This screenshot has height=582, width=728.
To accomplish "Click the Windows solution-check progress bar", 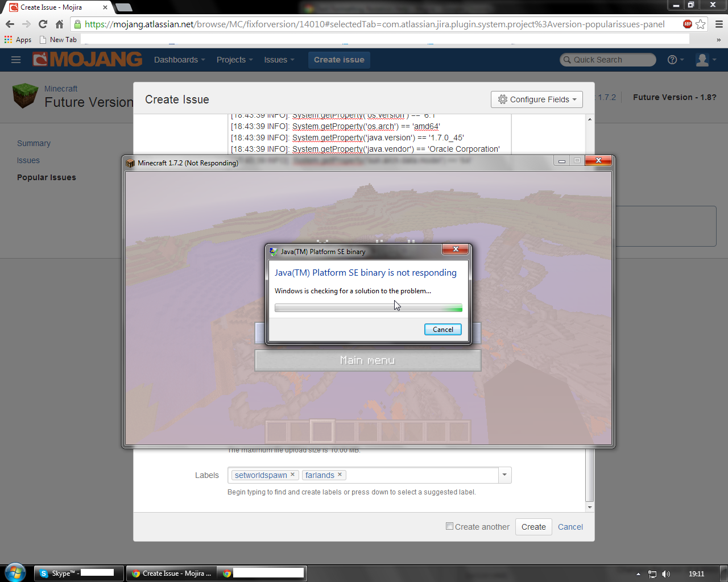I will (x=369, y=308).
